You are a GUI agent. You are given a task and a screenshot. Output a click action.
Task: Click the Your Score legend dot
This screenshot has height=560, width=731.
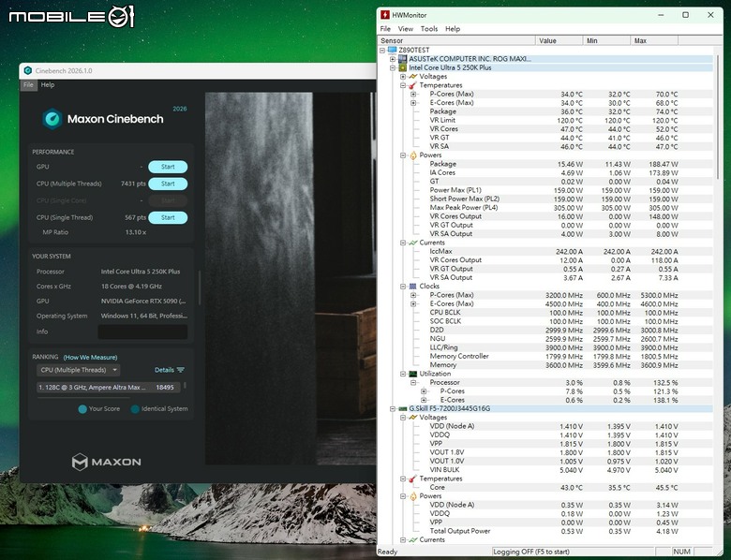(82, 409)
